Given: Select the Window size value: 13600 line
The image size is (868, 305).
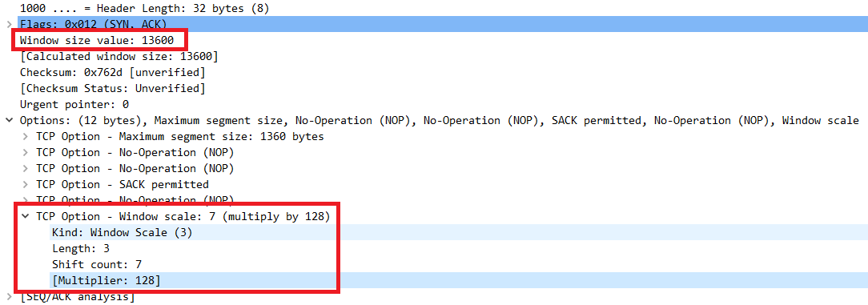Looking at the screenshot, I should (97, 40).
